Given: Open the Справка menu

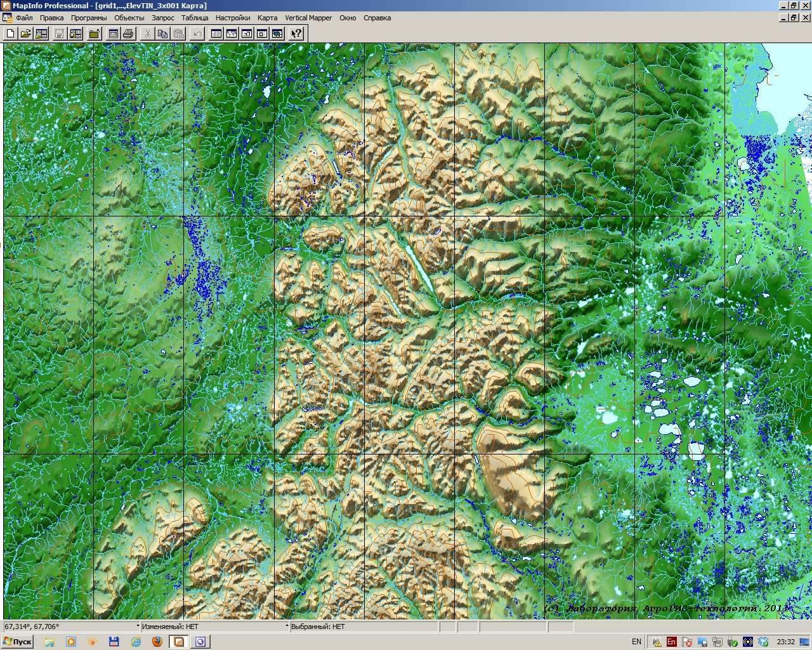Looking at the screenshot, I should [377, 18].
